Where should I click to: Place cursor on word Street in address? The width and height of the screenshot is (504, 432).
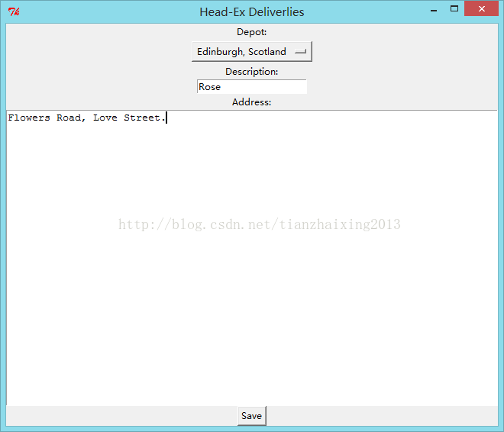pos(142,118)
